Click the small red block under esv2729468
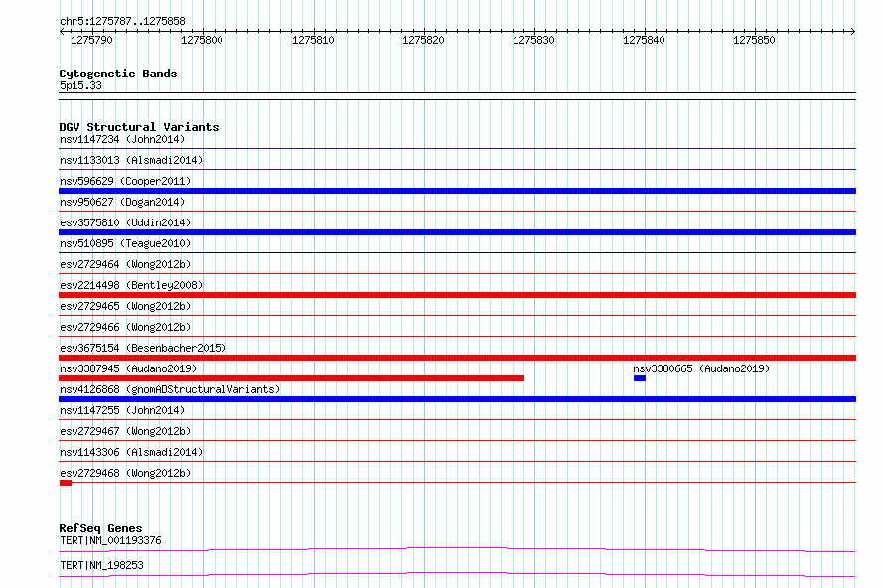Image resolution: width=884 pixels, height=588 pixels. pos(66,483)
